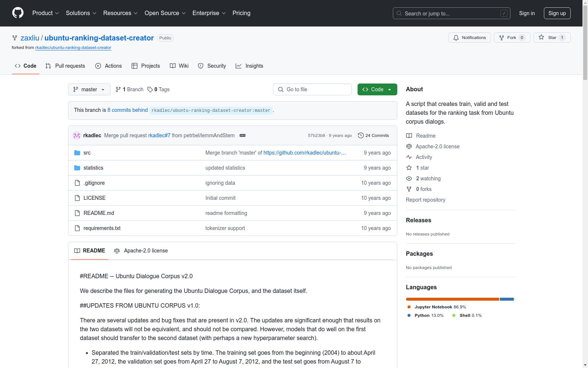
Task: Open the green Code dropdown
Action: [377, 89]
